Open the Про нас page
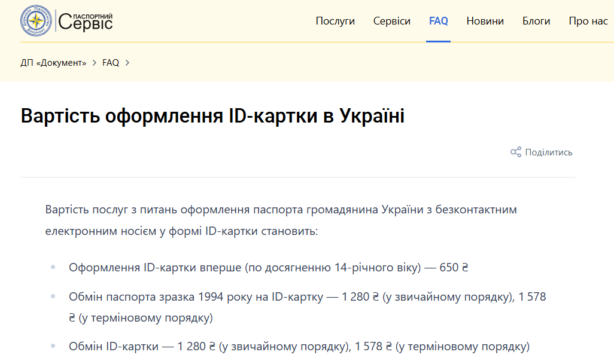Viewport: 614px width, 364px height. pyautogui.click(x=587, y=20)
